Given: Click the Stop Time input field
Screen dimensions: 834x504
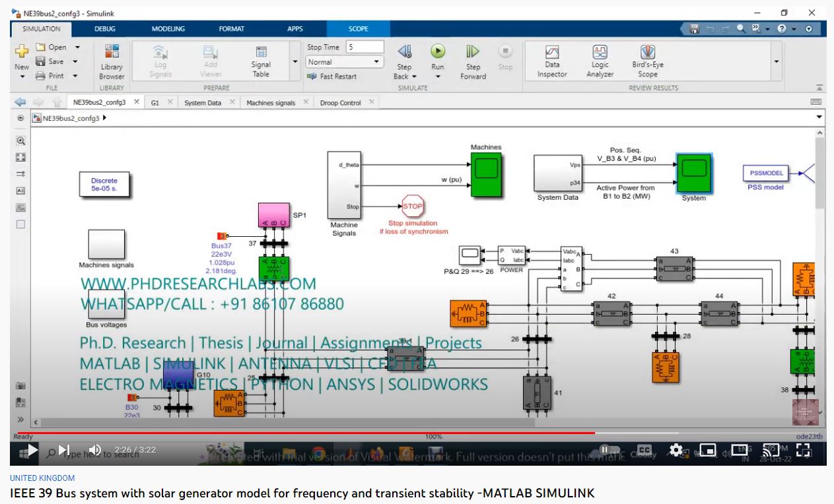Looking at the screenshot, I should pos(364,47).
